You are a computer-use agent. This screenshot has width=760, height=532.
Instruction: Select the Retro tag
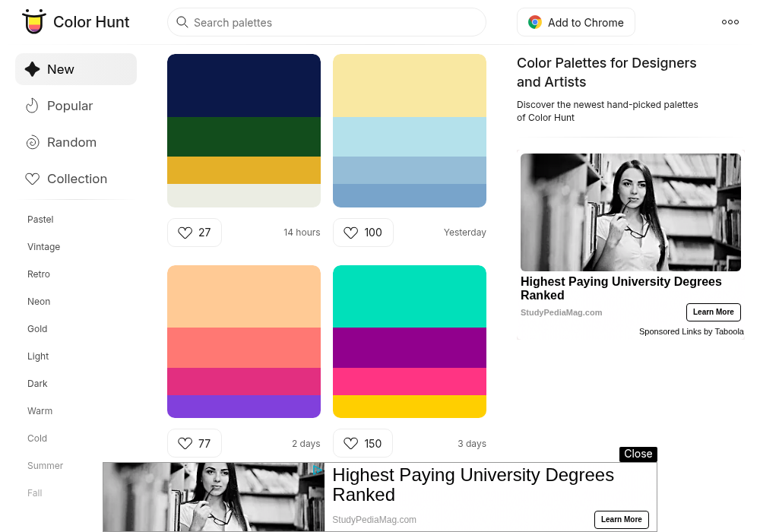coord(39,274)
